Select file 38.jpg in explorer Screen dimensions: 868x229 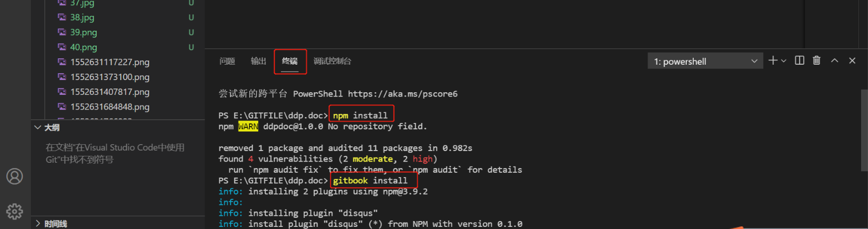pyautogui.click(x=82, y=17)
